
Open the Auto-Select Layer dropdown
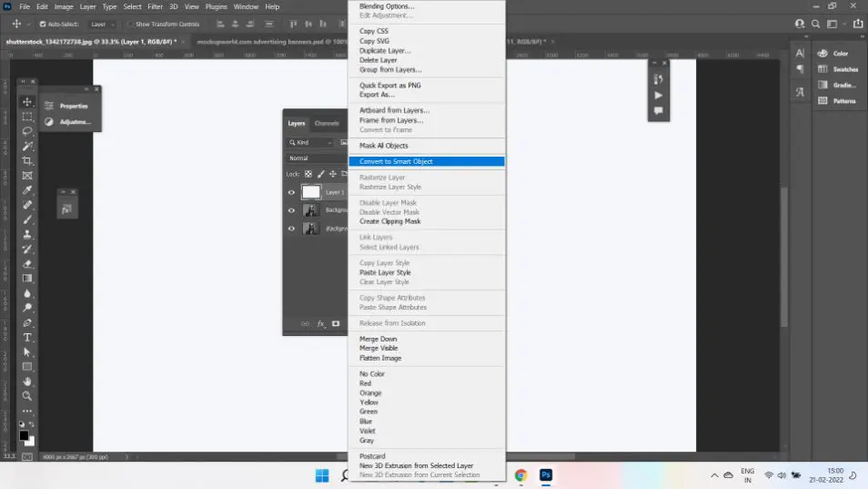[102, 24]
